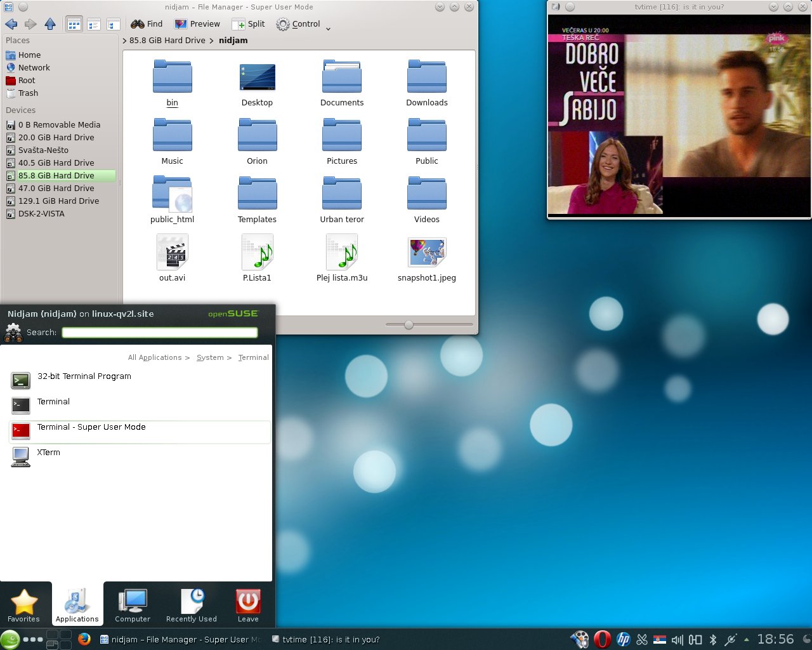
Task: Launch Terminal from the launcher list
Action: point(140,406)
